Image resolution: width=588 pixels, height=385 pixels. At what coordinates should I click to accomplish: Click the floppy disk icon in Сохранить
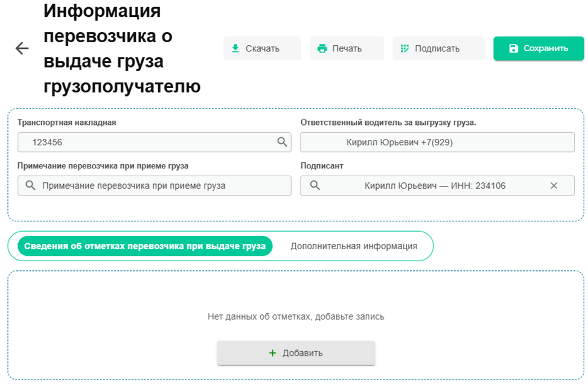(x=513, y=49)
